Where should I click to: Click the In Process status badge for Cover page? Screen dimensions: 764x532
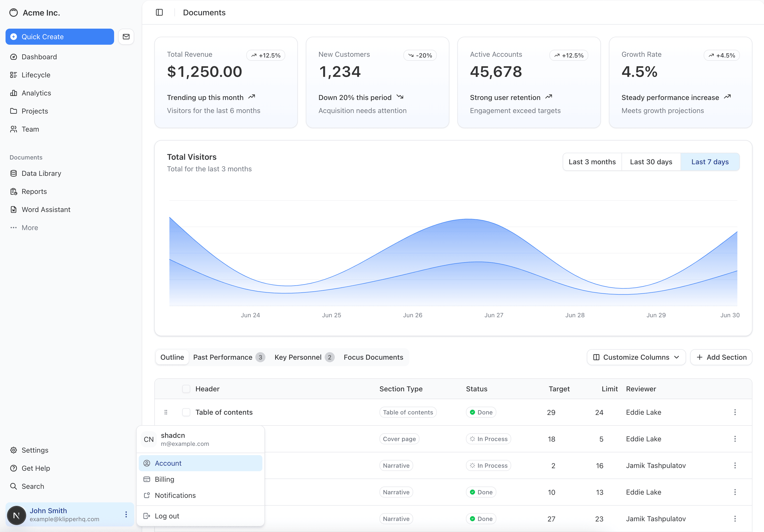pos(488,439)
